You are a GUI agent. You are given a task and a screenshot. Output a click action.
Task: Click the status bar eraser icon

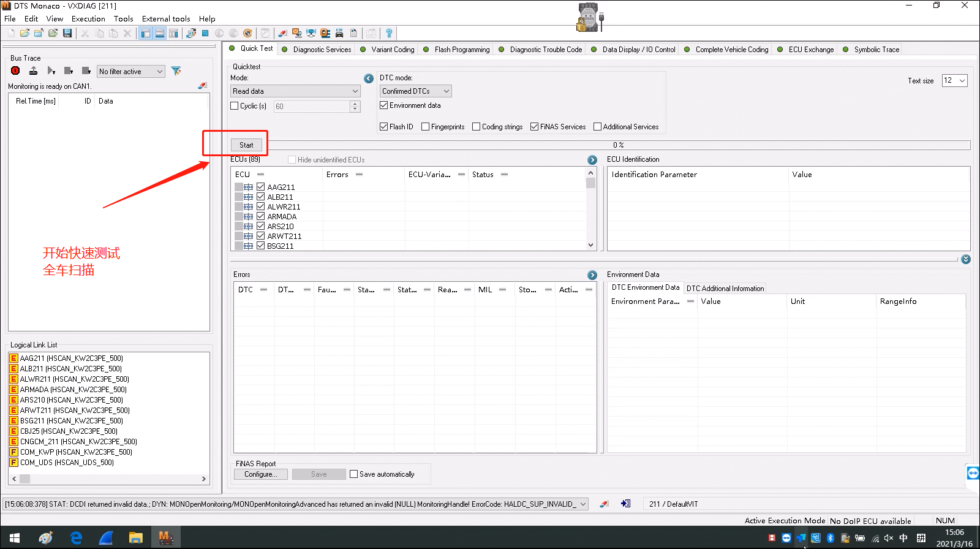point(605,504)
